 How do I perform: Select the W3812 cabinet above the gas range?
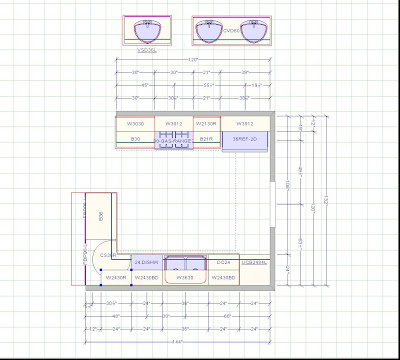click(x=174, y=124)
